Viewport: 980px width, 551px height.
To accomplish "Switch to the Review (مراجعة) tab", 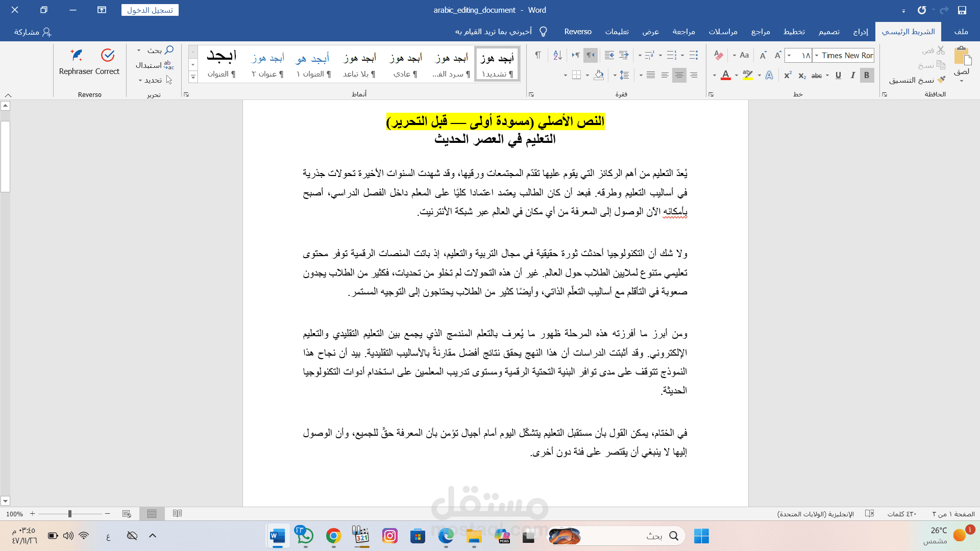I will pyautogui.click(x=683, y=32).
